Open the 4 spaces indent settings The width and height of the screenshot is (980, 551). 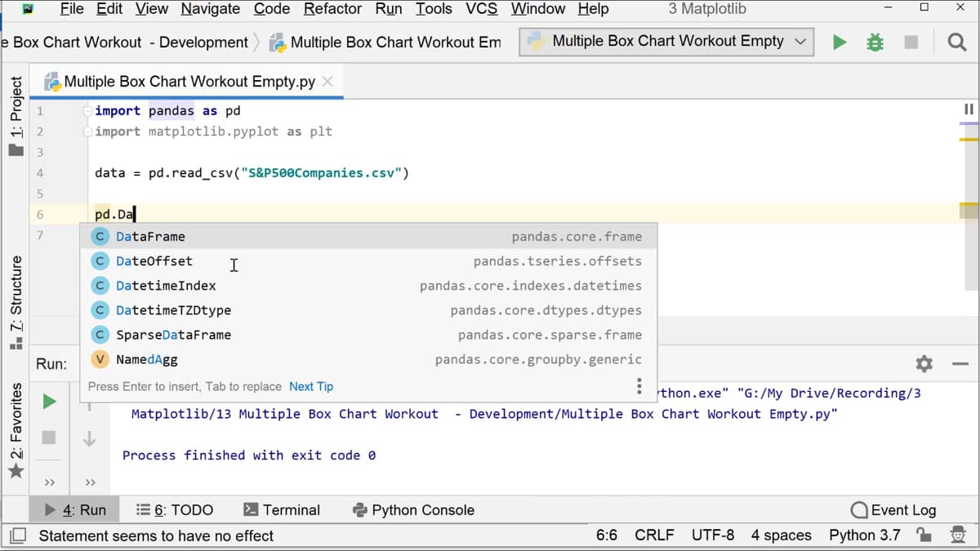782,535
